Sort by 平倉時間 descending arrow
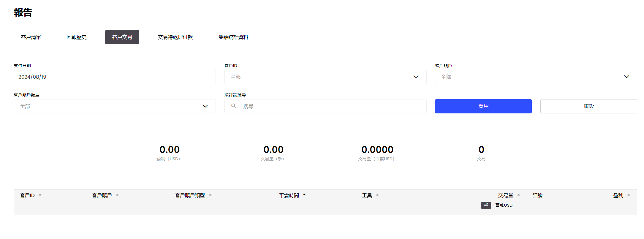644x239 pixels. click(304, 195)
